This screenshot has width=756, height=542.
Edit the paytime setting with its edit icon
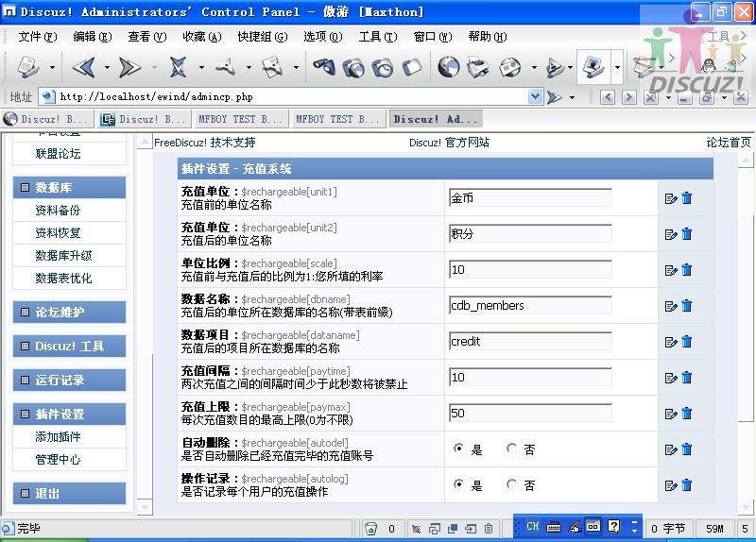[671, 379]
